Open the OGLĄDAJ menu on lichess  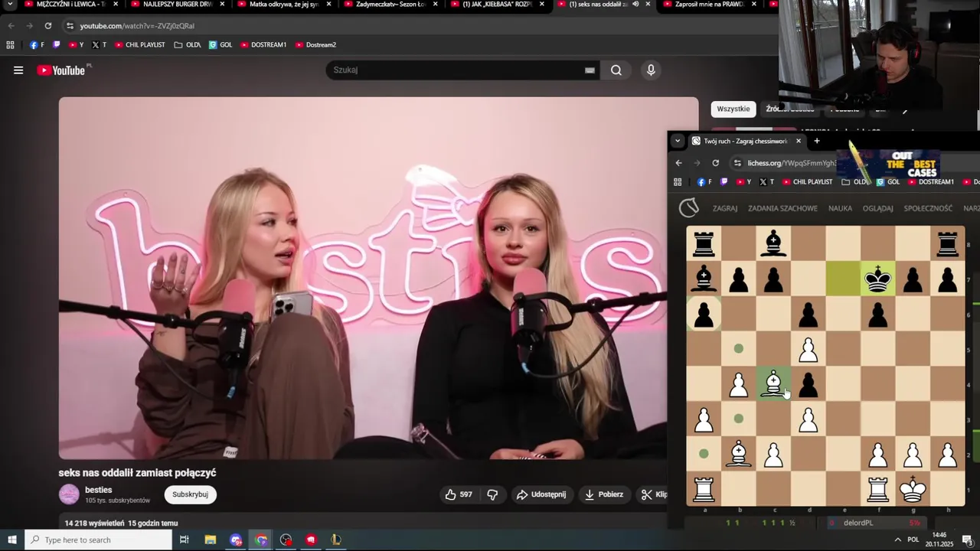coord(877,208)
